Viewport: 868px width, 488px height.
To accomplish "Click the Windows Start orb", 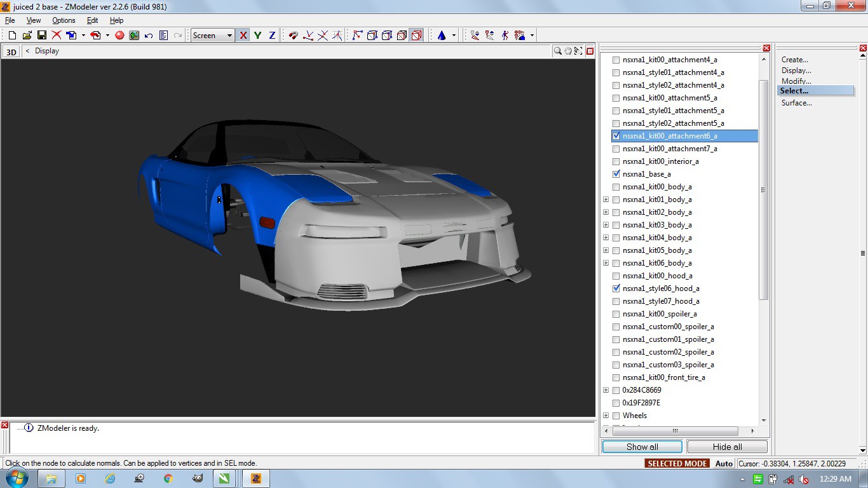I will coord(17,478).
